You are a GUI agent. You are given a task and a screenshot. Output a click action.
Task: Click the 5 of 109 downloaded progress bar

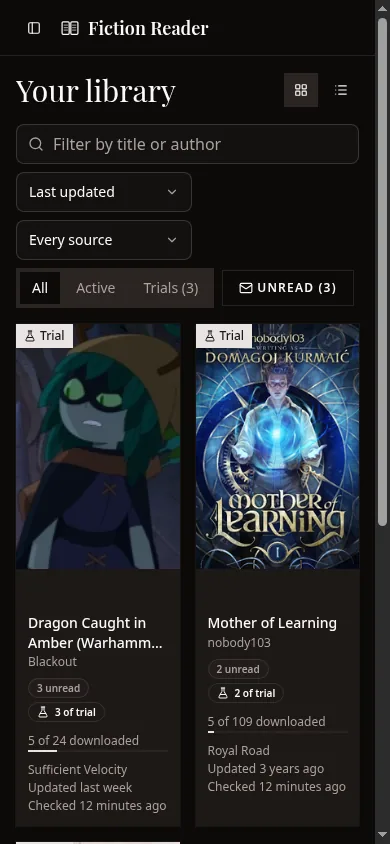coord(278,732)
